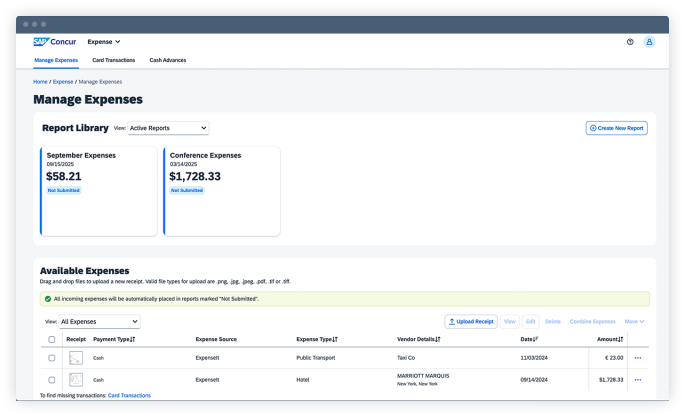Select the Marriott Marquis expense checkbox
The height and width of the screenshot is (416, 685).
coord(52,380)
